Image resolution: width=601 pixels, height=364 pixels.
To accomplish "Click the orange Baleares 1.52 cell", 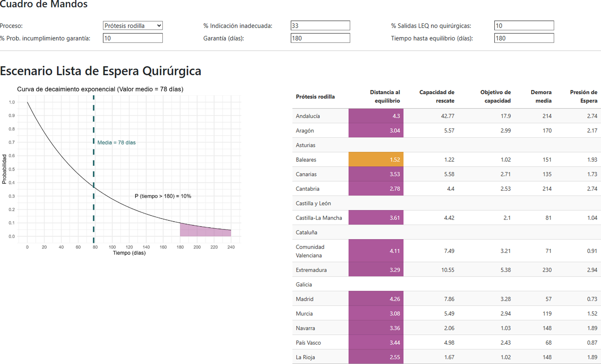I will 376,160.
